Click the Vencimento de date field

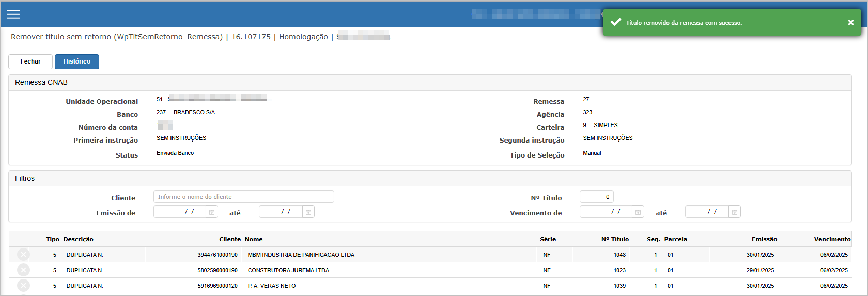(x=606, y=212)
